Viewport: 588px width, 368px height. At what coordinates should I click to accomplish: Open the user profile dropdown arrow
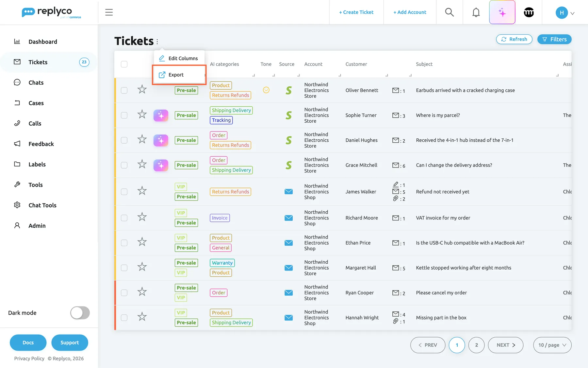pos(572,13)
